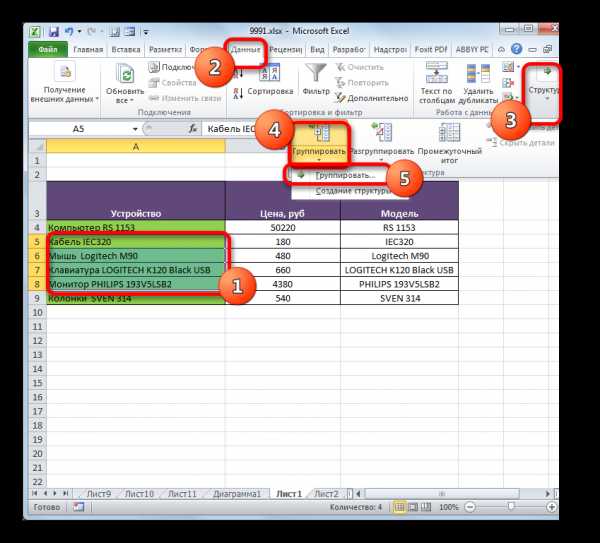This screenshot has height=543, width=600.
Task: Open the Undo history dropdown arrow
Action: (80, 31)
